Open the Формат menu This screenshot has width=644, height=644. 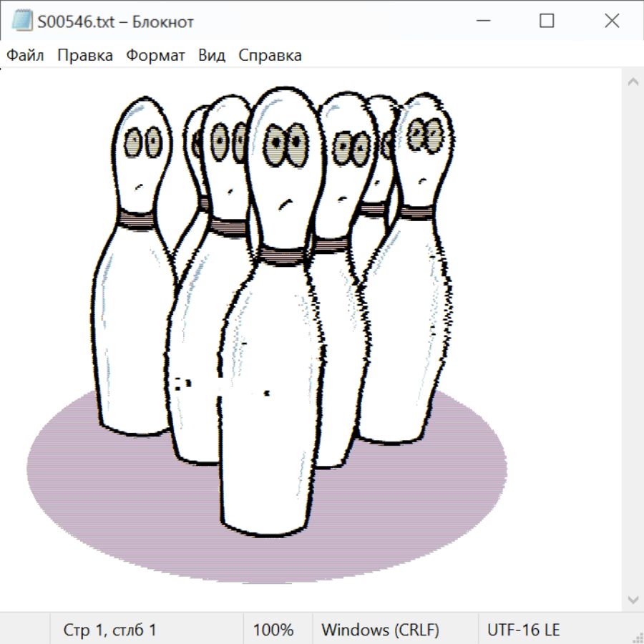point(155,56)
